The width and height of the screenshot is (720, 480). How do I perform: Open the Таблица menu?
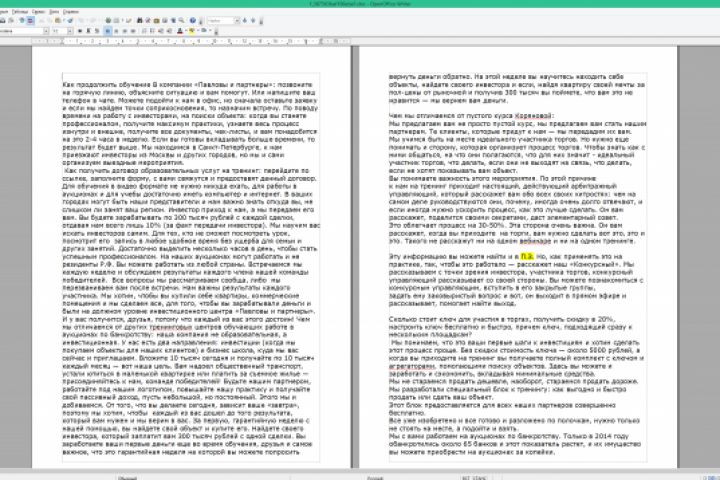(x=20, y=11)
